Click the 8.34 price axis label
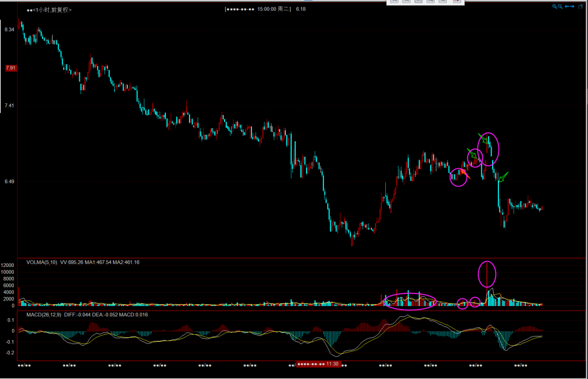 [x=10, y=29]
